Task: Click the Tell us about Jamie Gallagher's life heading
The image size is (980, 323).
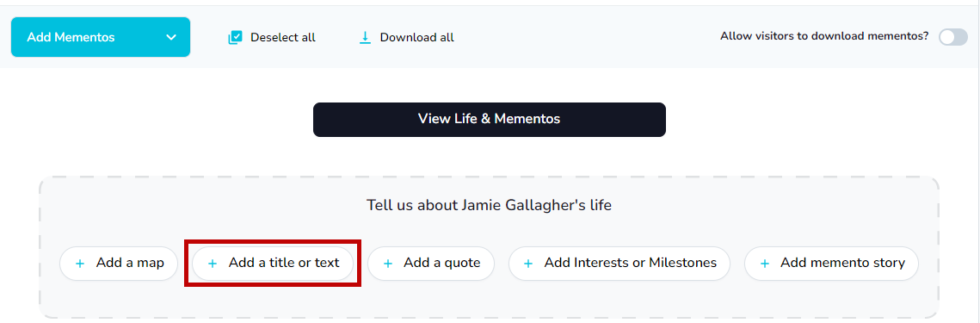Action: coord(489,205)
